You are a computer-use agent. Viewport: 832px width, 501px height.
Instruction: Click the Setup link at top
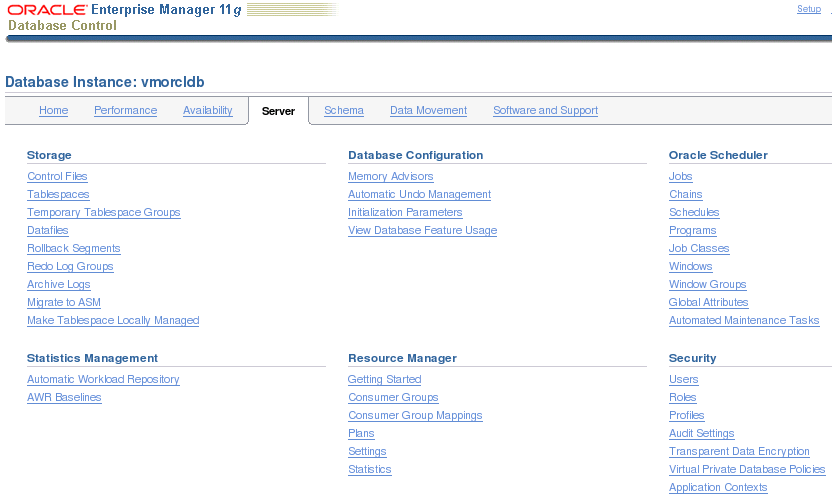(809, 9)
